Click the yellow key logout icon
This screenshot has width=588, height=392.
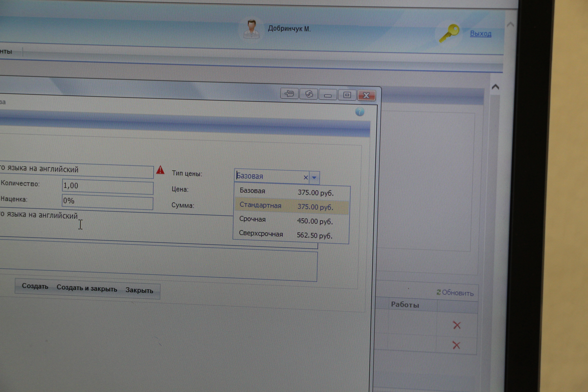coord(449,33)
